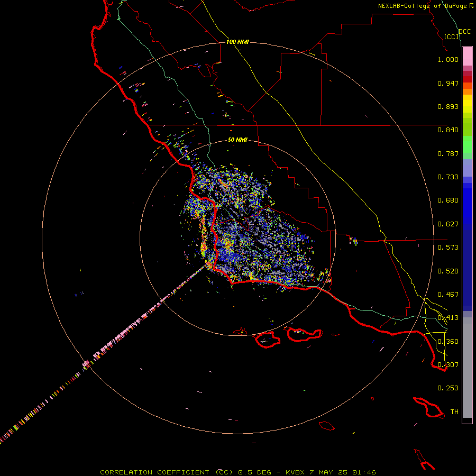The height and width of the screenshot is (476, 476).
Task: Click the 0.787 legend value
Action: pos(448,153)
